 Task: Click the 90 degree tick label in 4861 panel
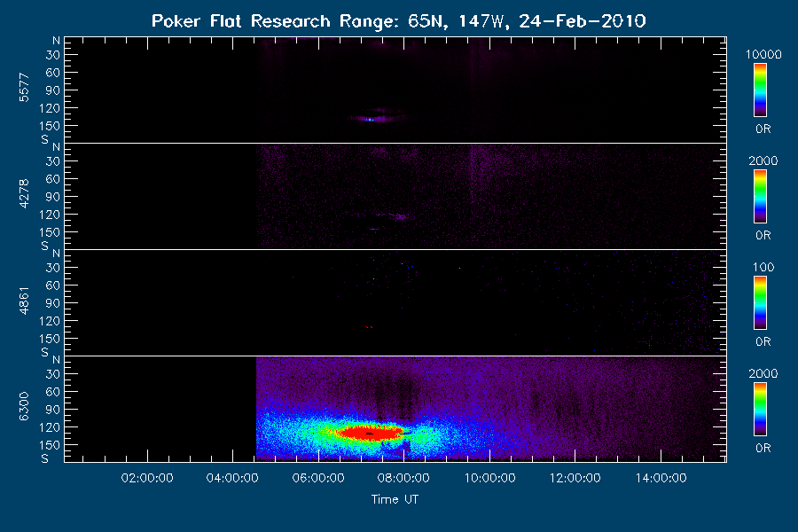pos(53,303)
